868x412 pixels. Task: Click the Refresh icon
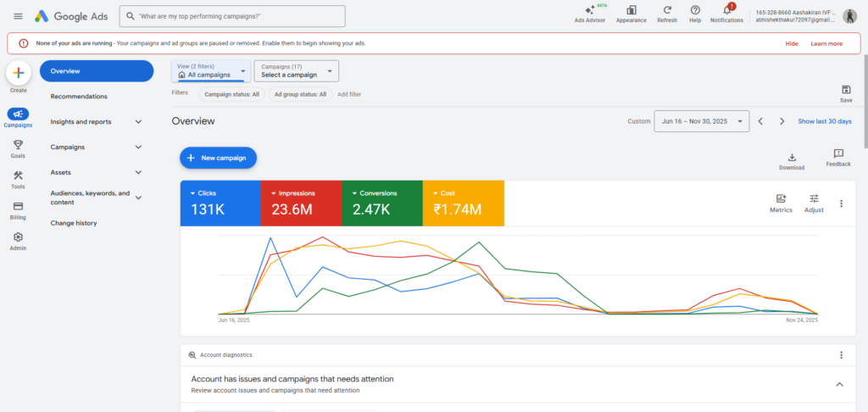667,11
